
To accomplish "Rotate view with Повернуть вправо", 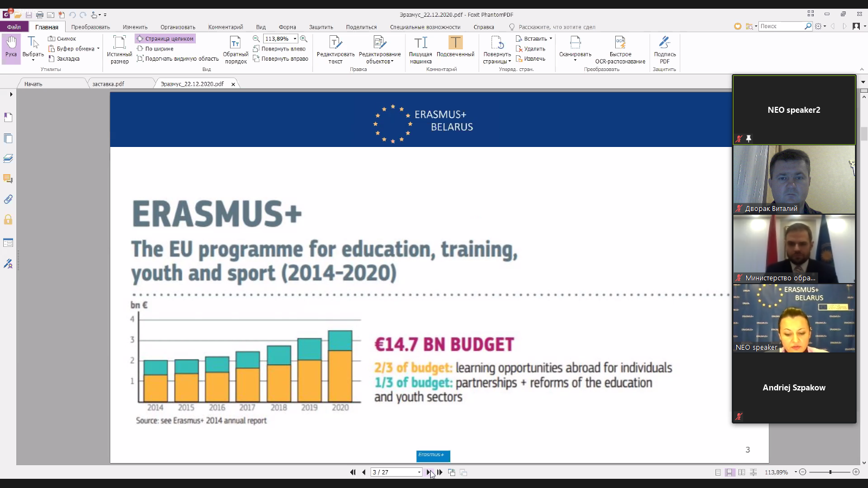I will (280, 59).
